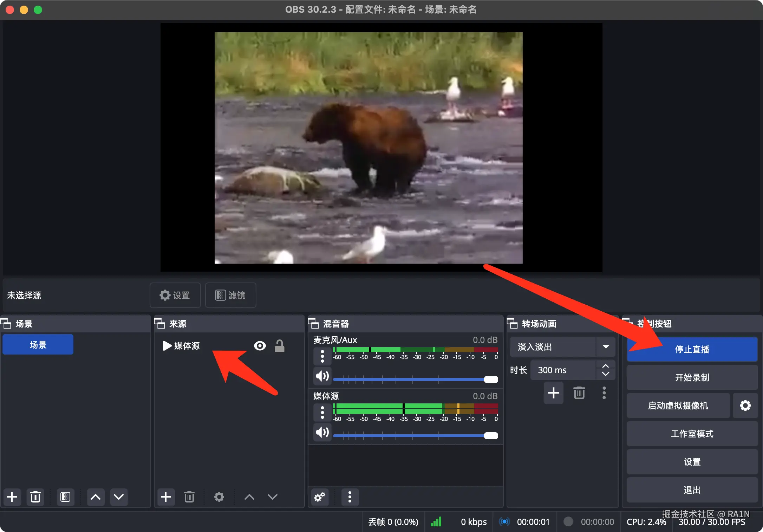Open source properties gear in Sources panel

219,497
